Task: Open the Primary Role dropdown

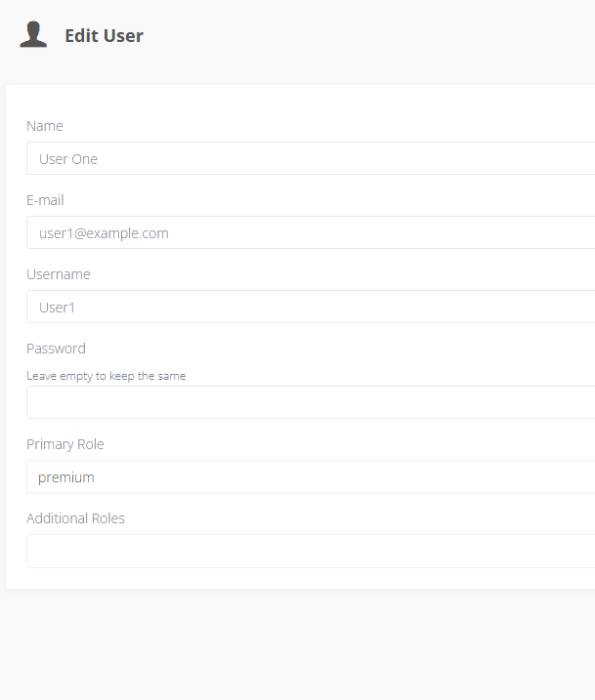Action: 311,476
